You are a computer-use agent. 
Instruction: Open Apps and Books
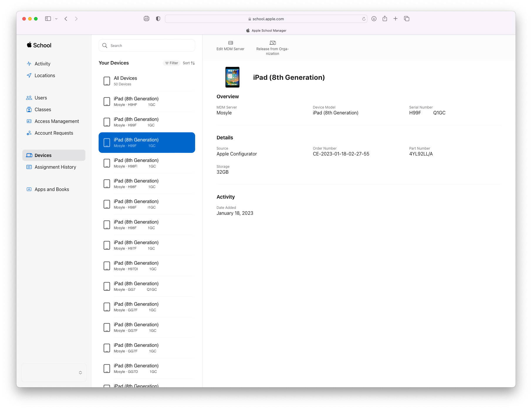tap(52, 189)
